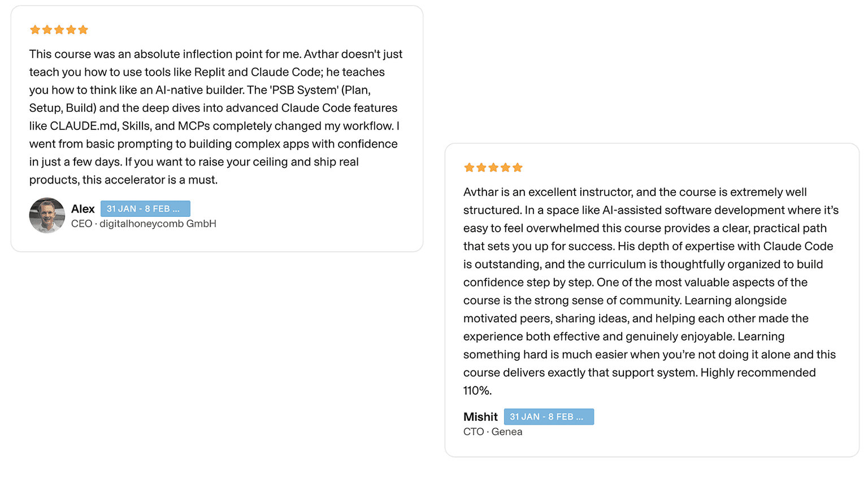Click the 'CEO · digitalhoneycomb GmbH' subtitle
Screen dimensions: 868x488
click(144, 224)
